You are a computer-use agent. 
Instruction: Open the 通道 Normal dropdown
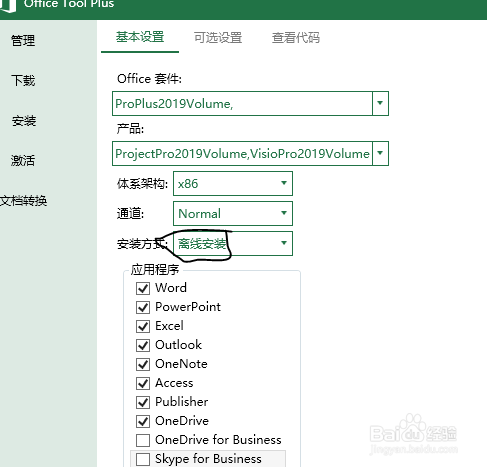pyautogui.click(x=233, y=213)
